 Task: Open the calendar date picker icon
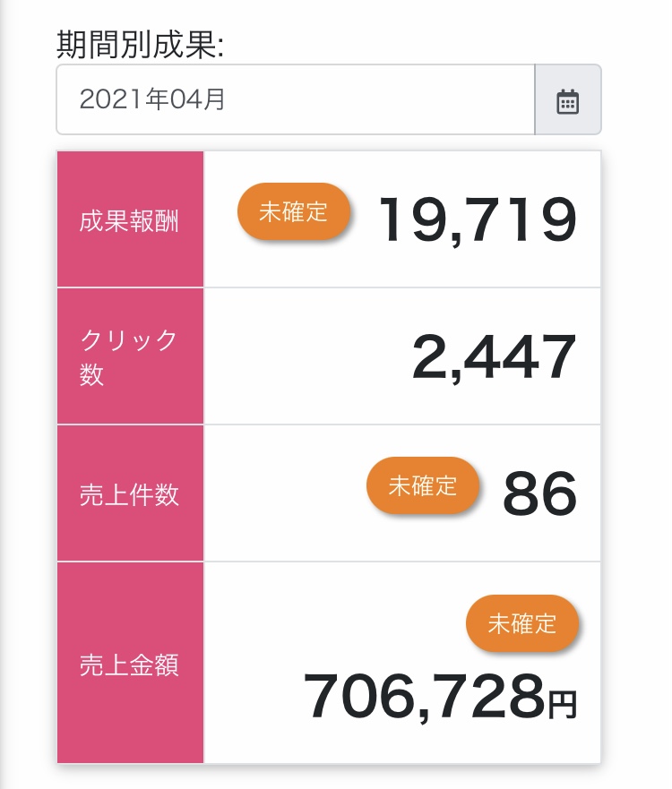tap(567, 99)
